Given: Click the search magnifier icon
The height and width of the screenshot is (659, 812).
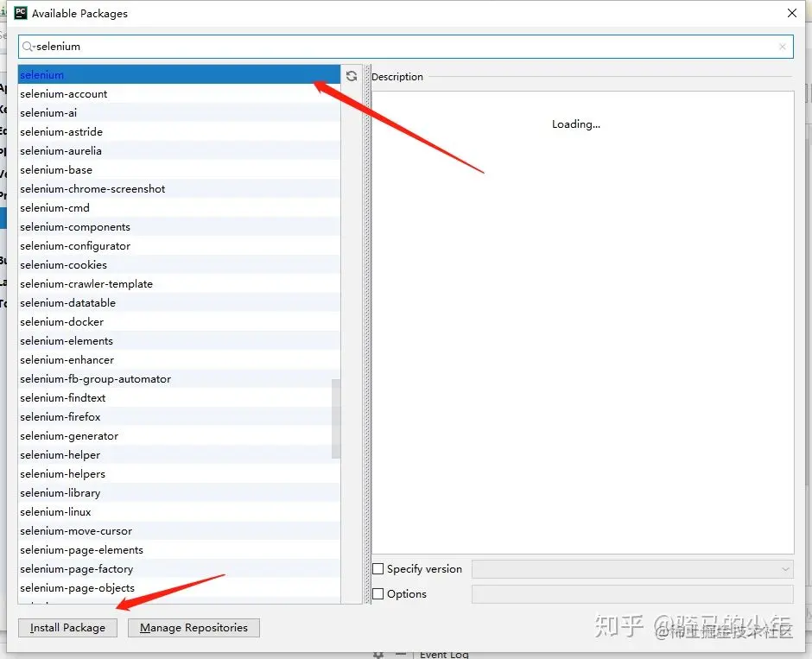Looking at the screenshot, I should [28, 47].
